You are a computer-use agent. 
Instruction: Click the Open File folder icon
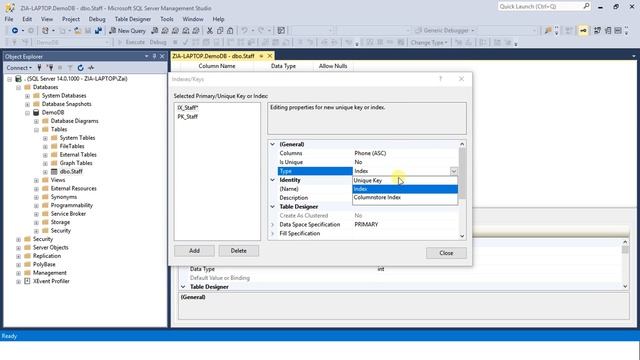coord(78,31)
